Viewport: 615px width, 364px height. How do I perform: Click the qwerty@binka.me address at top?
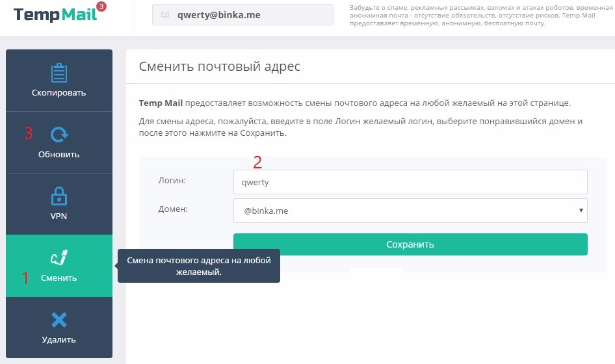218,15
